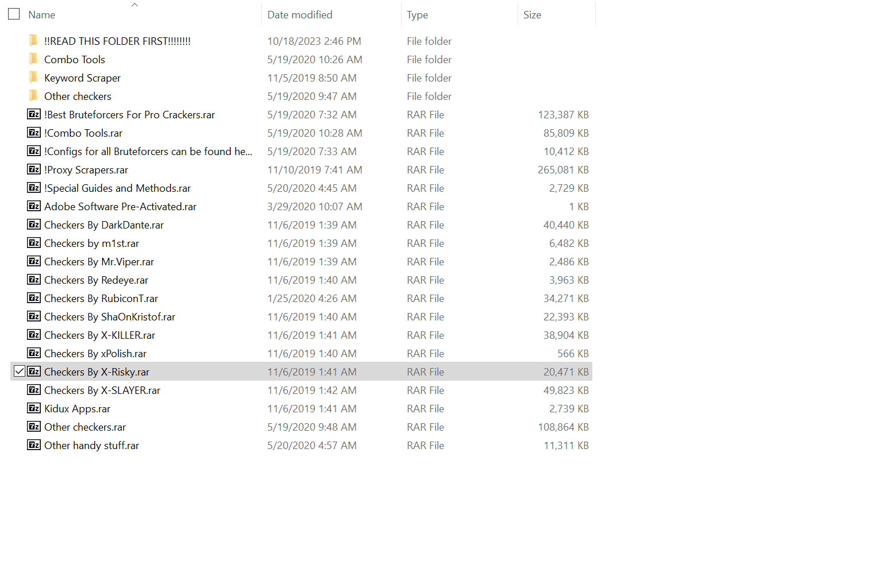Viewport: 894px width, 588px height.
Task: Click the Type column header
Action: coord(417,14)
